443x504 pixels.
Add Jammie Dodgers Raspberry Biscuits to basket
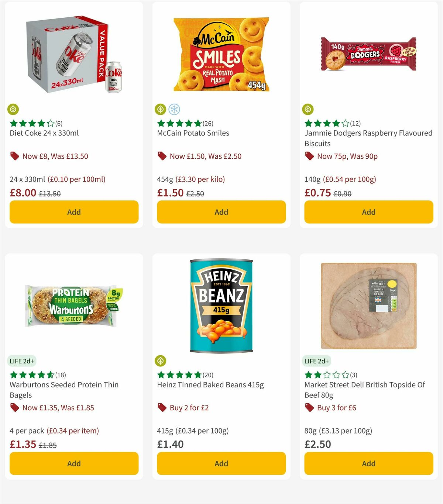(368, 212)
